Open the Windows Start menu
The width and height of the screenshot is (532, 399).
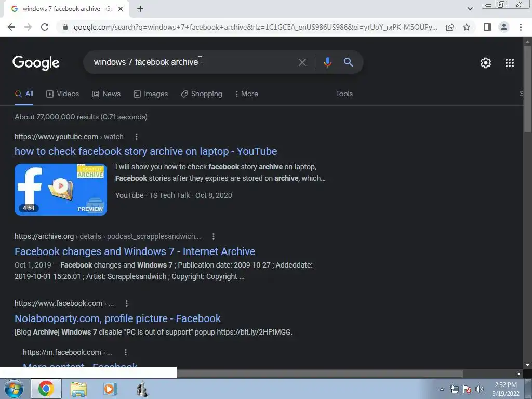coord(14,389)
